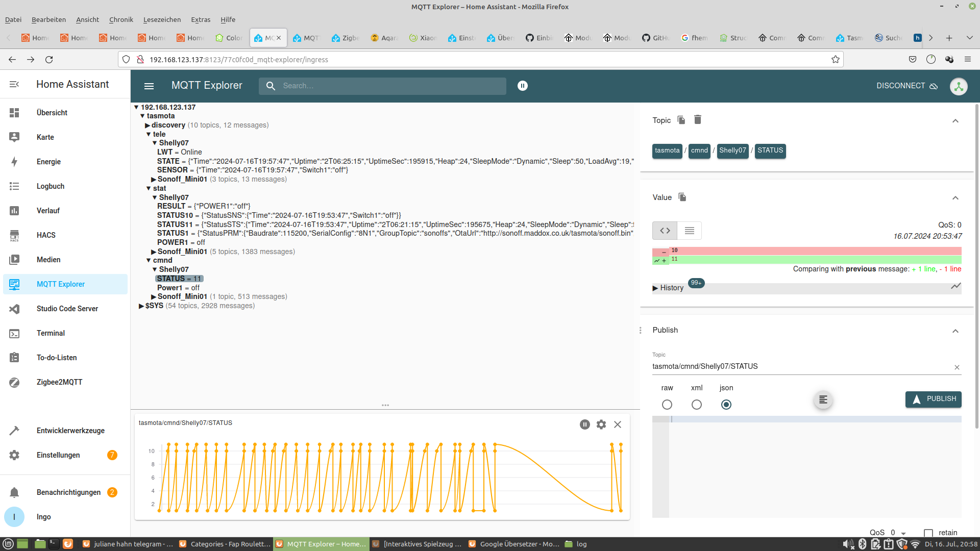Screen dimensions: 980x551
Task: Open HACS in the sidebar
Action: (65, 235)
